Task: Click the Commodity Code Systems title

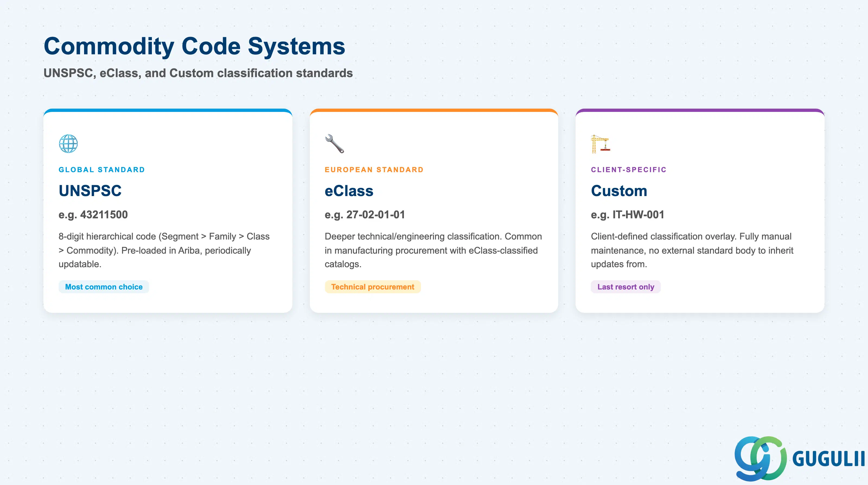Action: [194, 46]
